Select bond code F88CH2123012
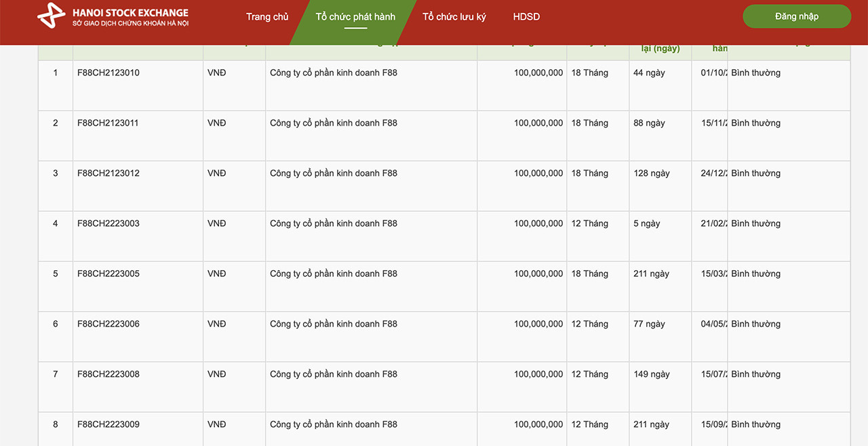This screenshot has height=446, width=868. [108, 174]
